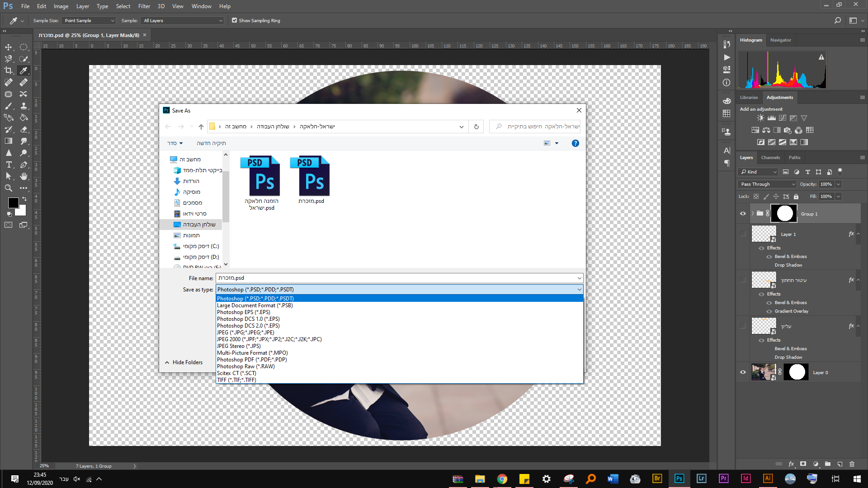Hide the Group 1 layer visibility
The width and height of the screenshot is (868, 488).
(x=743, y=214)
